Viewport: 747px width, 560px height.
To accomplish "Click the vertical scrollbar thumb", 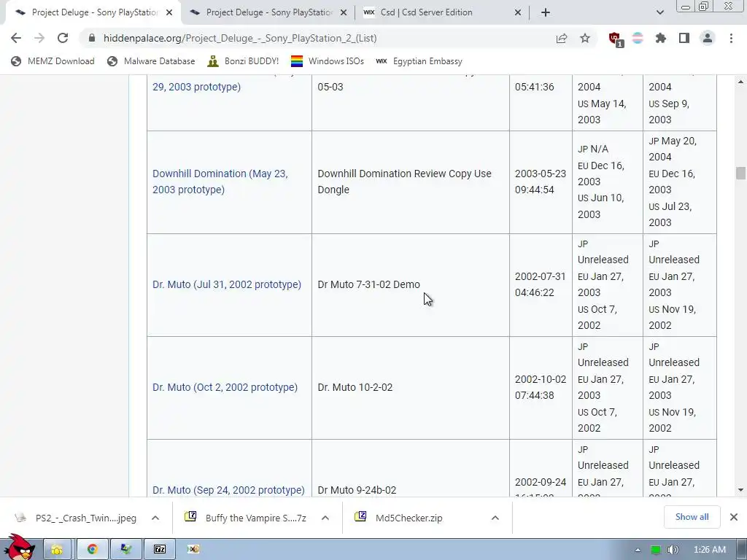I will [740, 174].
